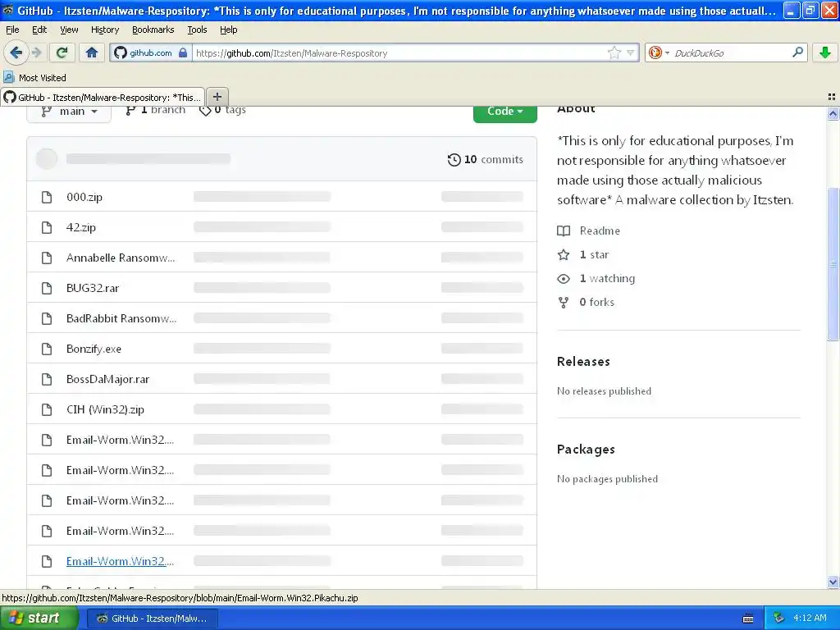View the 0 tags link

[222, 110]
